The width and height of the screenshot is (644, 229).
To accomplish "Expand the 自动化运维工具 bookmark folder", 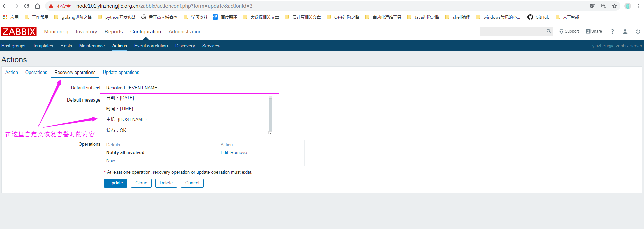I will [x=383, y=17].
